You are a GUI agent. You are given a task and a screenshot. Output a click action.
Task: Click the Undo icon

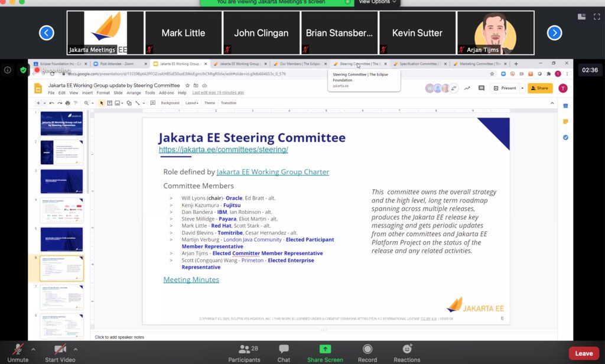(51, 103)
